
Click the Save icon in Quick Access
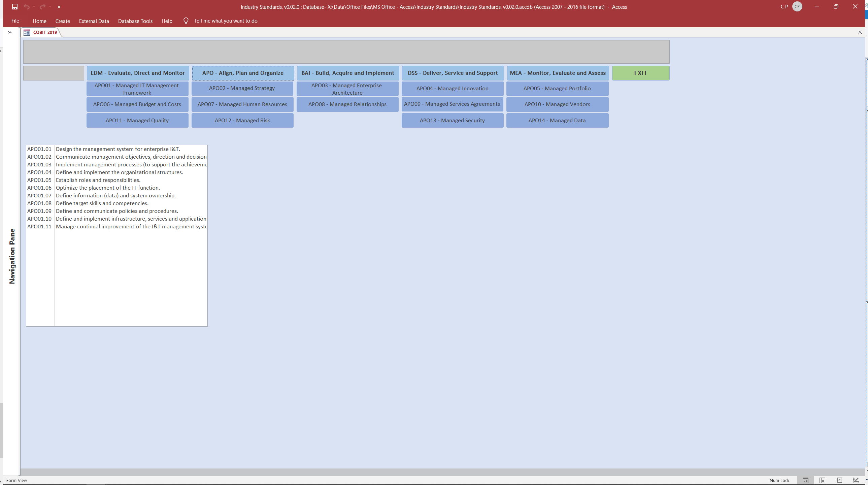coord(14,7)
